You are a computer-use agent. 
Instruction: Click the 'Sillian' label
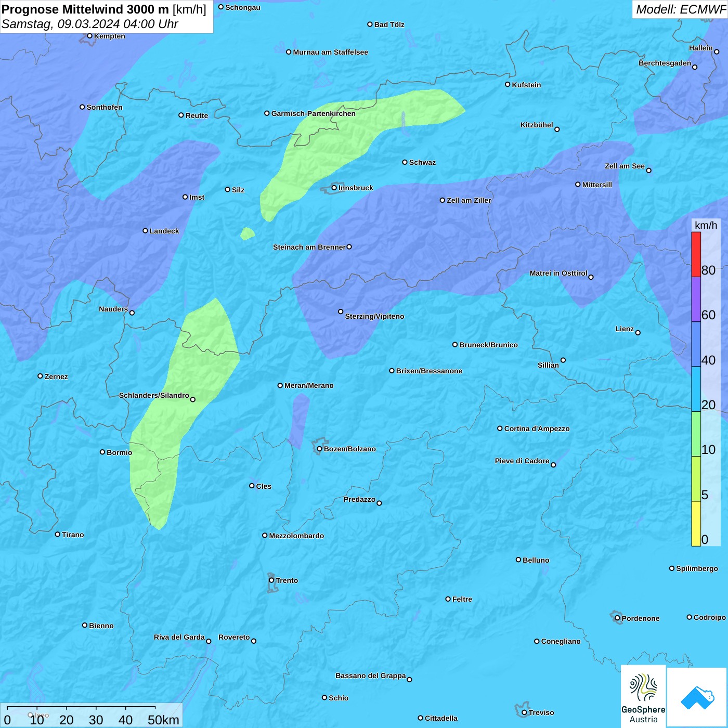[x=548, y=365]
